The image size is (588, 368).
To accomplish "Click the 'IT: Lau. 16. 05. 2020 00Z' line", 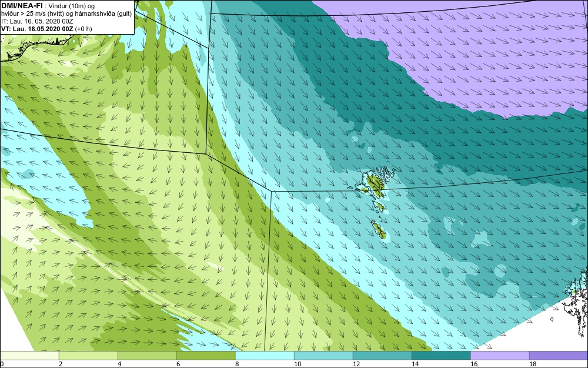I will [x=37, y=21].
